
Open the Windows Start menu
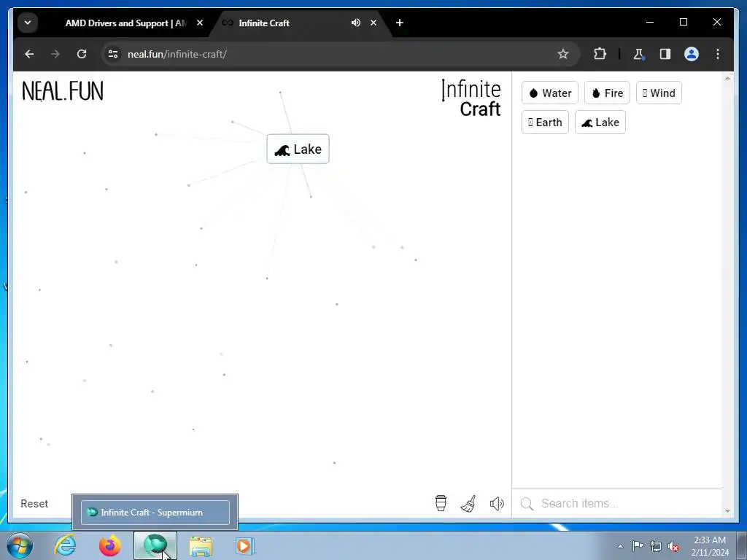[20, 545]
